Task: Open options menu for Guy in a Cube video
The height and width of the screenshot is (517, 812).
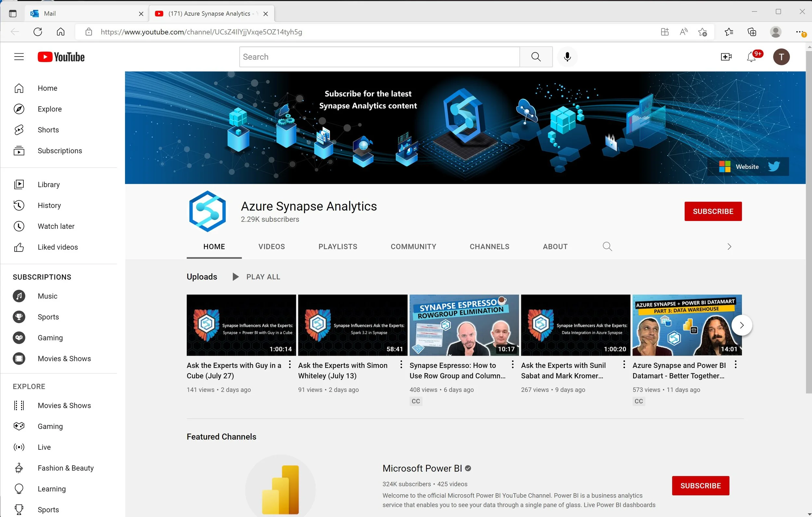Action: point(290,365)
